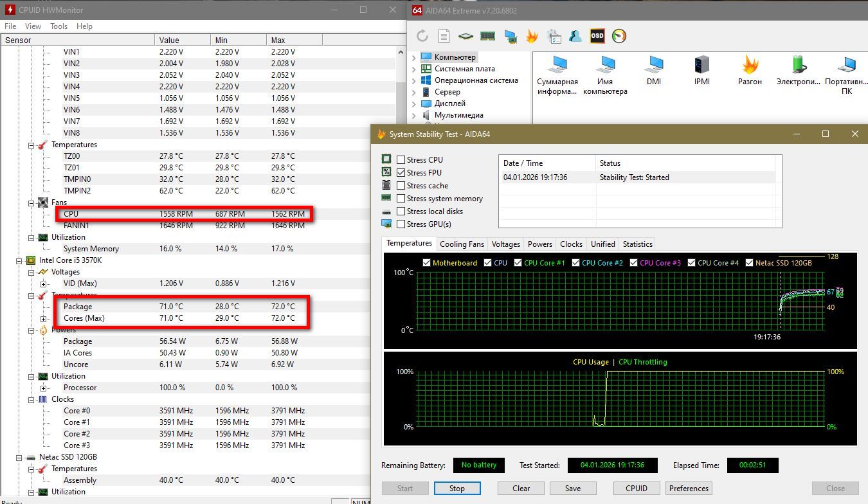Enable the Stress CPU checkbox
Screen dimensions: 868x504
401,160
